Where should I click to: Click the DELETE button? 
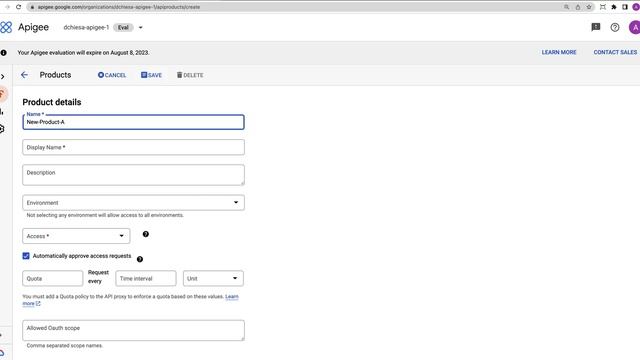pos(190,75)
